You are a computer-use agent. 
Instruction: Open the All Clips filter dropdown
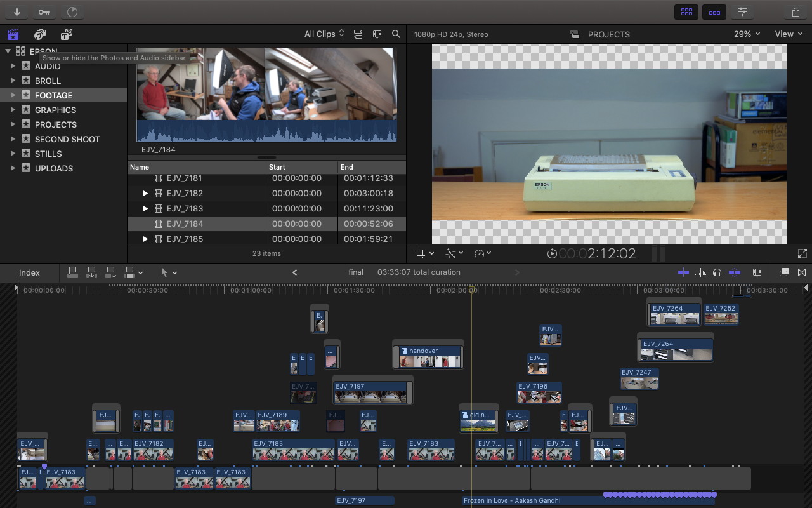(x=324, y=34)
